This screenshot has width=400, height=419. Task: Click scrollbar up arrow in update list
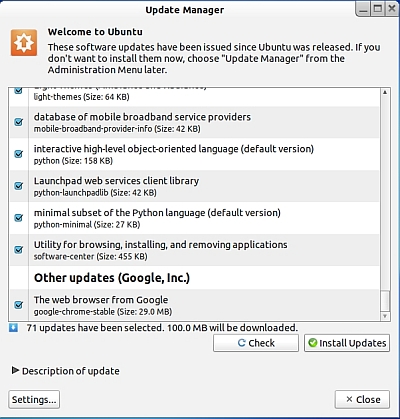(x=385, y=92)
